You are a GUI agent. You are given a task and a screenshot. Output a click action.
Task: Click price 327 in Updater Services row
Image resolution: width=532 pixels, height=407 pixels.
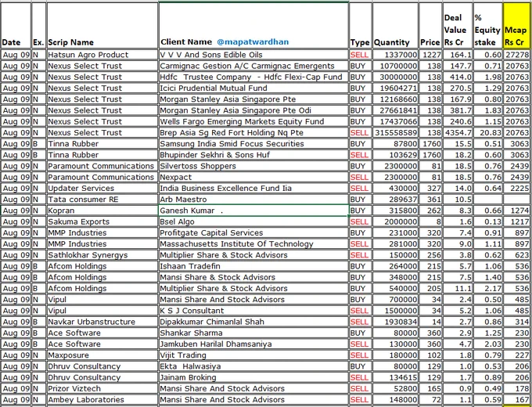(x=430, y=189)
